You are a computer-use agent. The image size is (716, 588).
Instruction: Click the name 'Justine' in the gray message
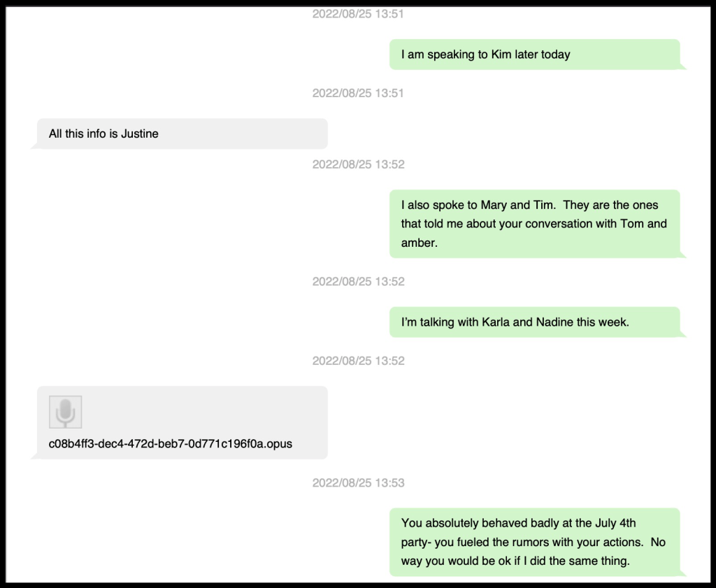point(140,134)
